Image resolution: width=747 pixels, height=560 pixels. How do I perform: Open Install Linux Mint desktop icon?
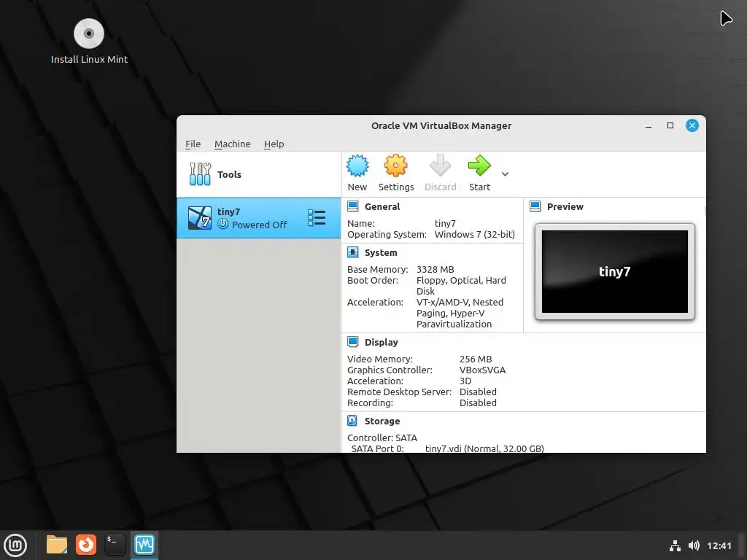point(89,42)
